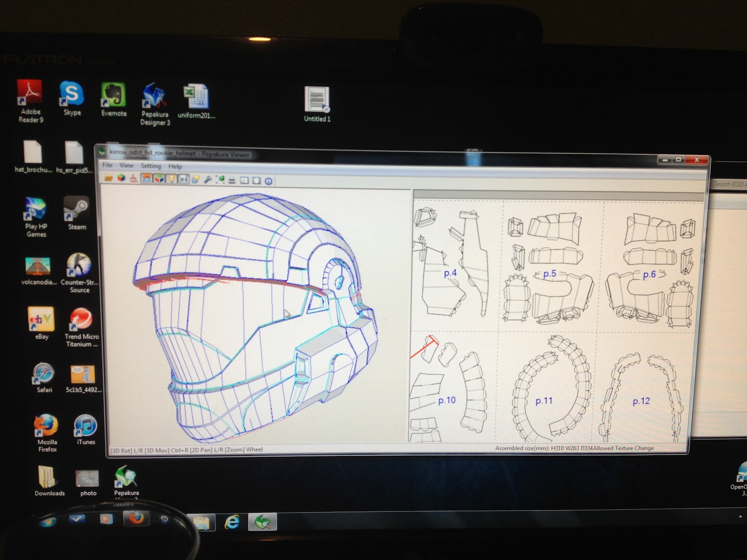Select pattern page p.4
This screenshot has width=747, height=560.
(450, 273)
